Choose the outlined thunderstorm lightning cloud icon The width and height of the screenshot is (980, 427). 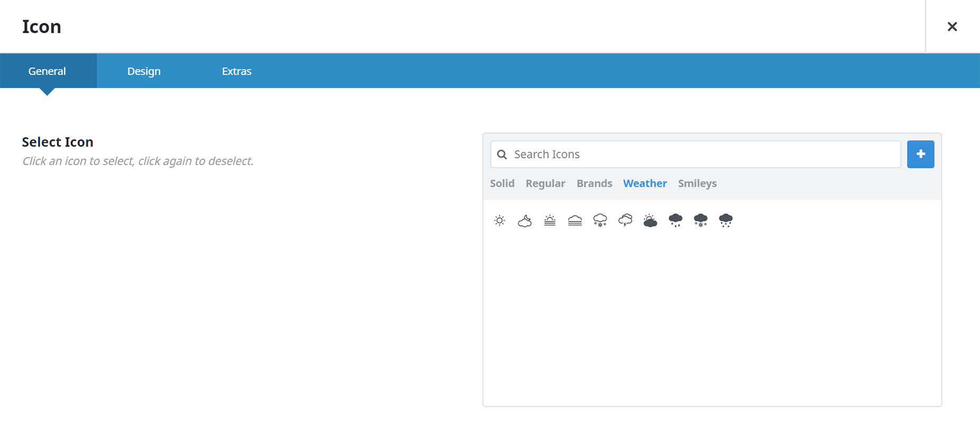[x=625, y=220]
